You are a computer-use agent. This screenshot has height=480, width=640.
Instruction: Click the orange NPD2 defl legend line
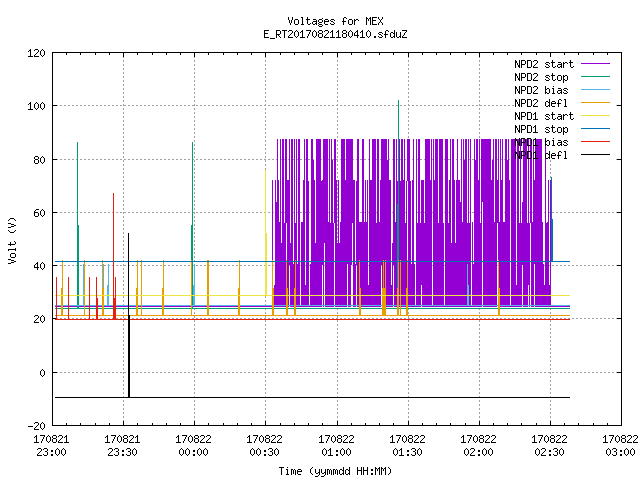coord(595,102)
